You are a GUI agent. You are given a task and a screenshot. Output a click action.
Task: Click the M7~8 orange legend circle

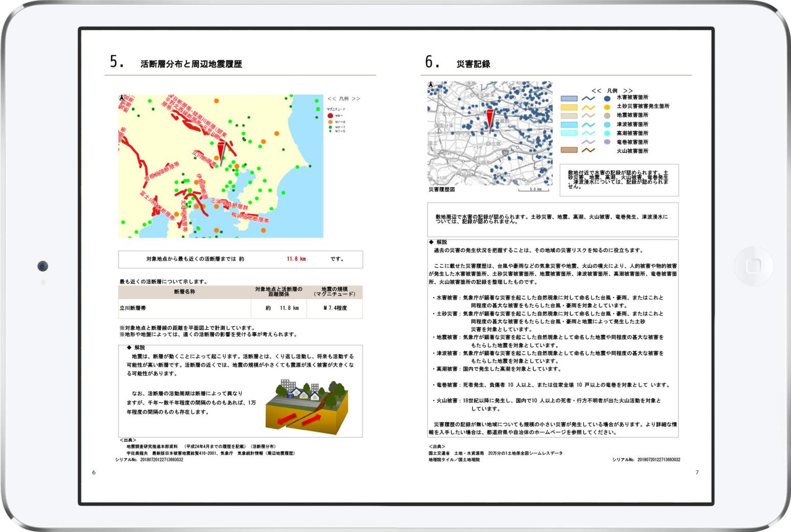[x=331, y=122]
